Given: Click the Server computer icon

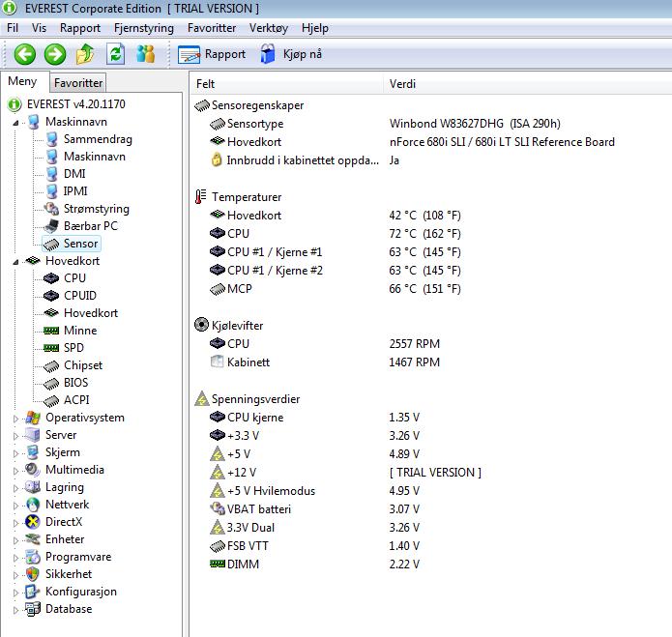Looking at the screenshot, I should click(x=33, y=435).
